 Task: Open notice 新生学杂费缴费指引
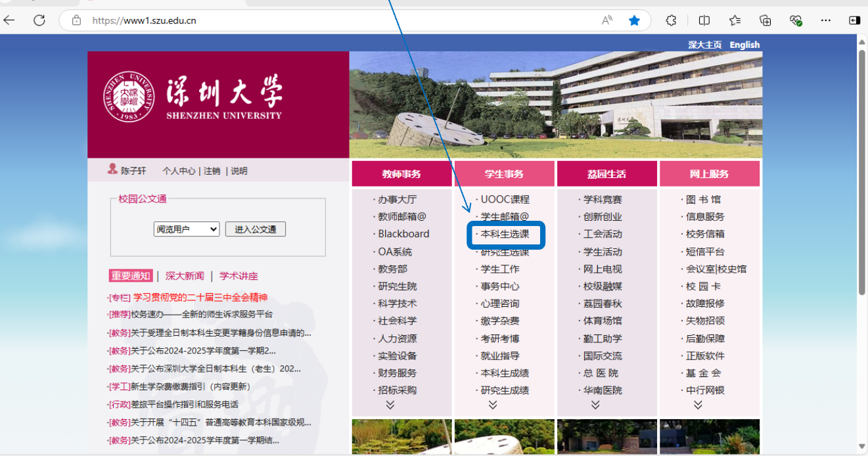pyautogui.click(x=191, y=386)
